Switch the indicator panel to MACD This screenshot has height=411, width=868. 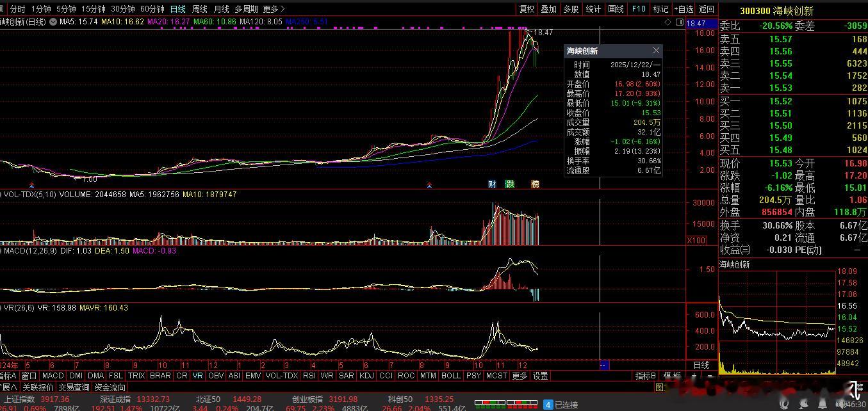(53, 376)
